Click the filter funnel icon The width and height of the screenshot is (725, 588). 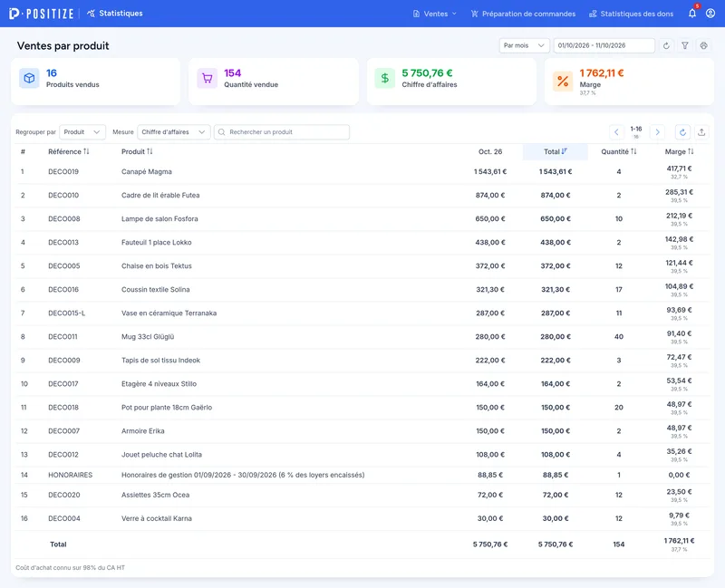[x=685, y=45]
